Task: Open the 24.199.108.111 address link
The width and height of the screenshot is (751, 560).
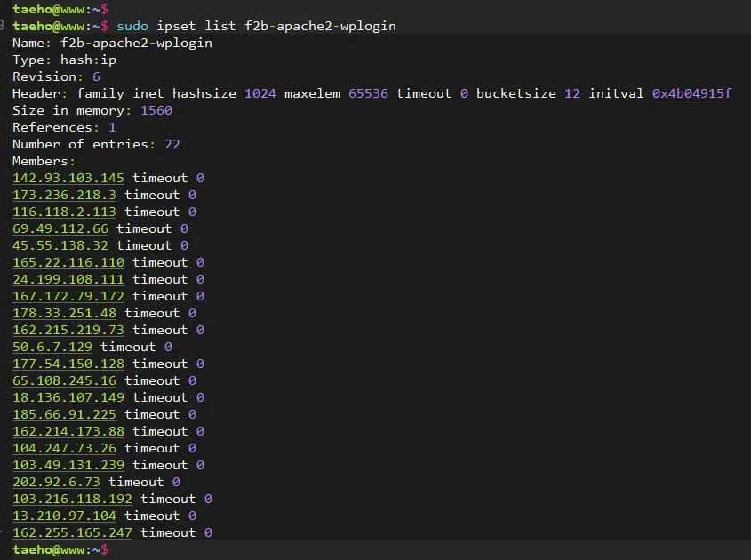Action: (68, 279)
